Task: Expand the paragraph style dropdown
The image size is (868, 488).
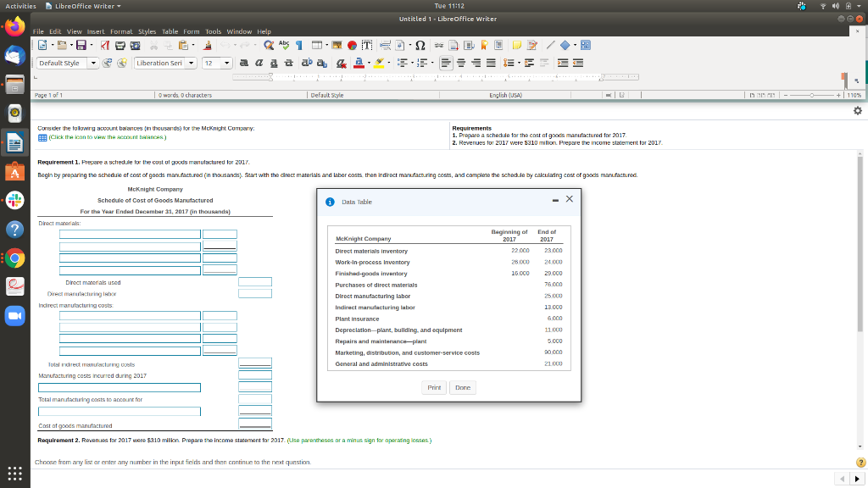Action: pyautogui.click(x=93, y=61)
